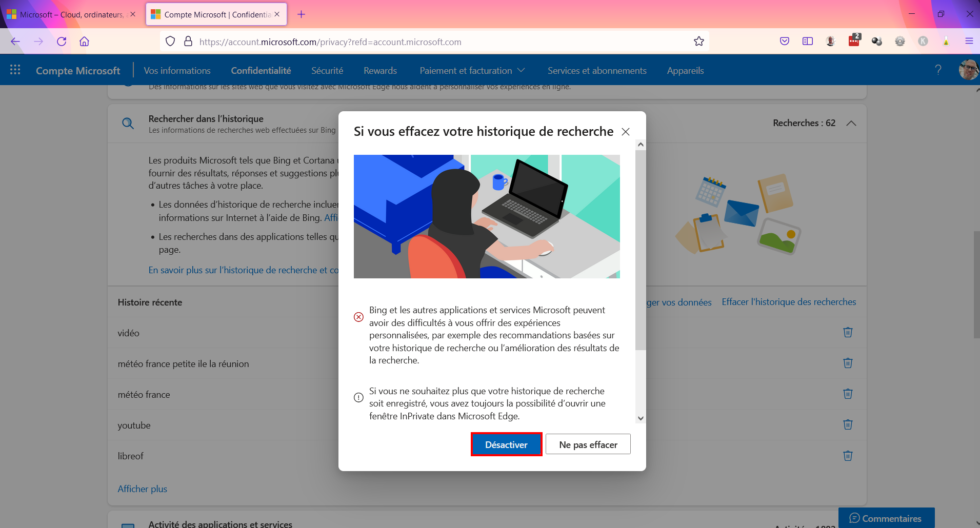Click the dialog scrollbar down arrow
This screenshot has width=980, height=528.
pyautogui.click(x=641, y=418)
